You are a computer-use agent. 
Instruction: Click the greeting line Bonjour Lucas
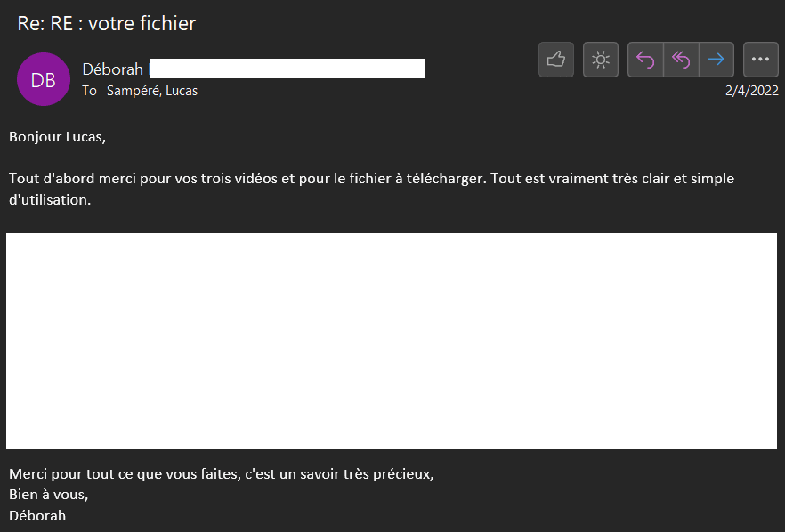click(57, 137)
